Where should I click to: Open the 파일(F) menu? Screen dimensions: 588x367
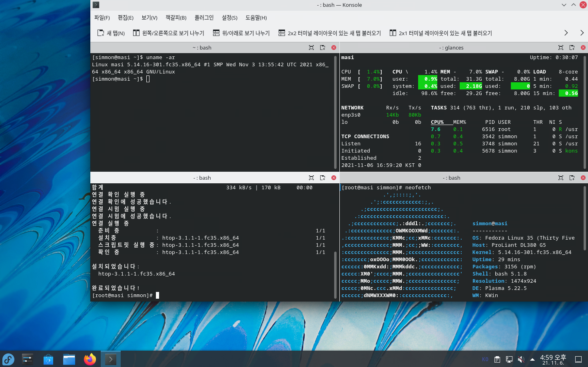coord(102,18)
